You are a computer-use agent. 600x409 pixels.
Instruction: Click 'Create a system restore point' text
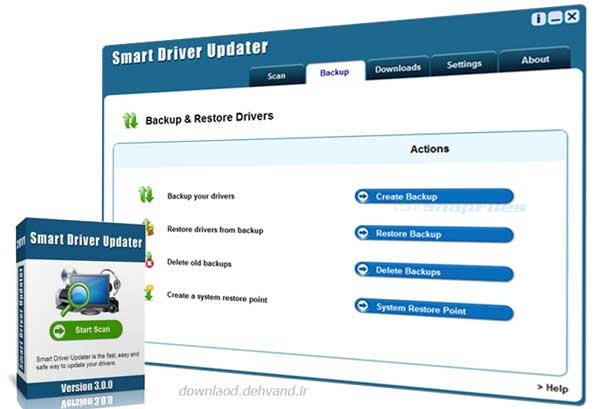(x=217, y=297)
